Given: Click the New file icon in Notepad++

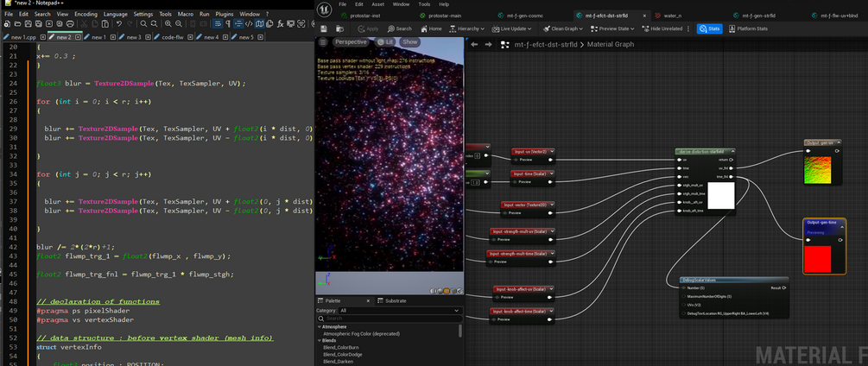Looking at the screenshot, I should (x=7, y=24).
